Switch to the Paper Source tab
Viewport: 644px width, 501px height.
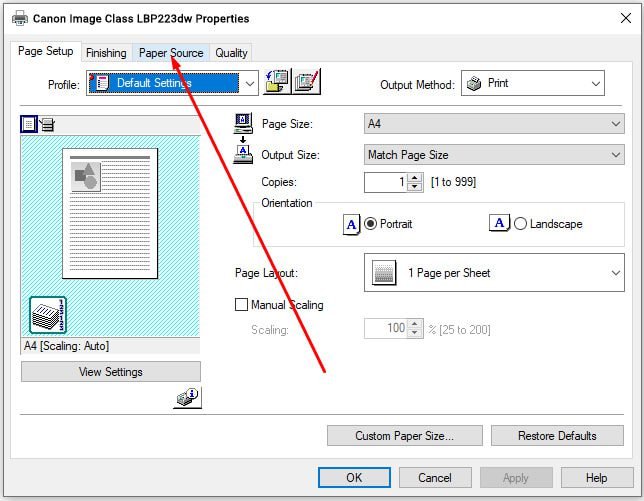(171, 53)
